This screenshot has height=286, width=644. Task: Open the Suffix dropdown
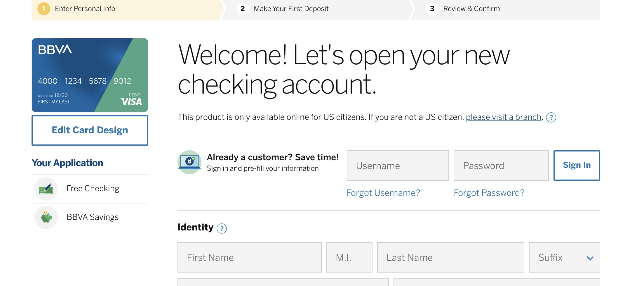coord(564,258)
